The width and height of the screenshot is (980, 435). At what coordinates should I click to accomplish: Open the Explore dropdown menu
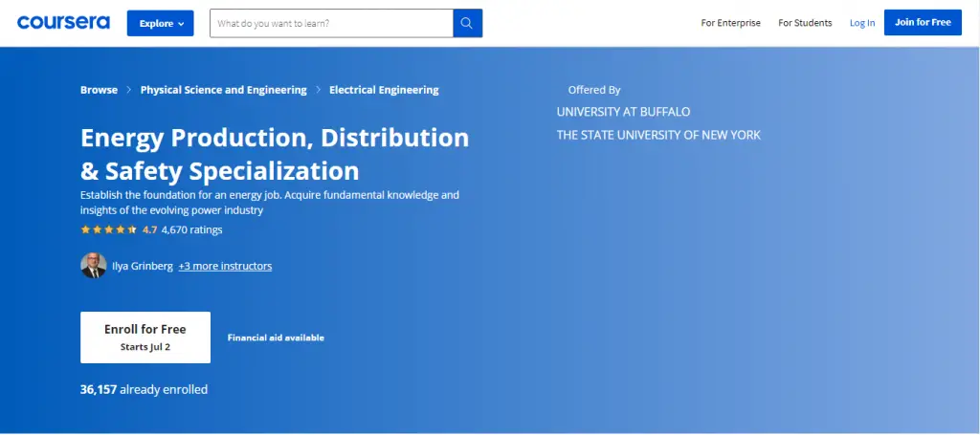[160, 23]
